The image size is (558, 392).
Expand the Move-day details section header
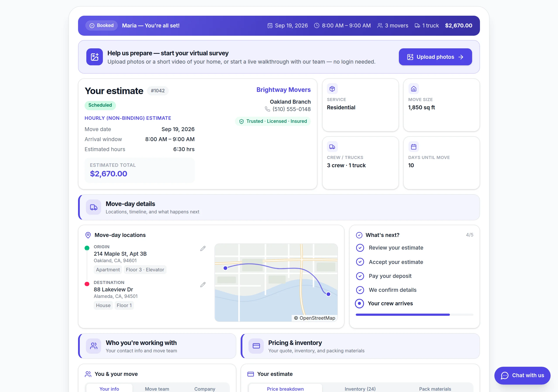(x=279, y=207)
